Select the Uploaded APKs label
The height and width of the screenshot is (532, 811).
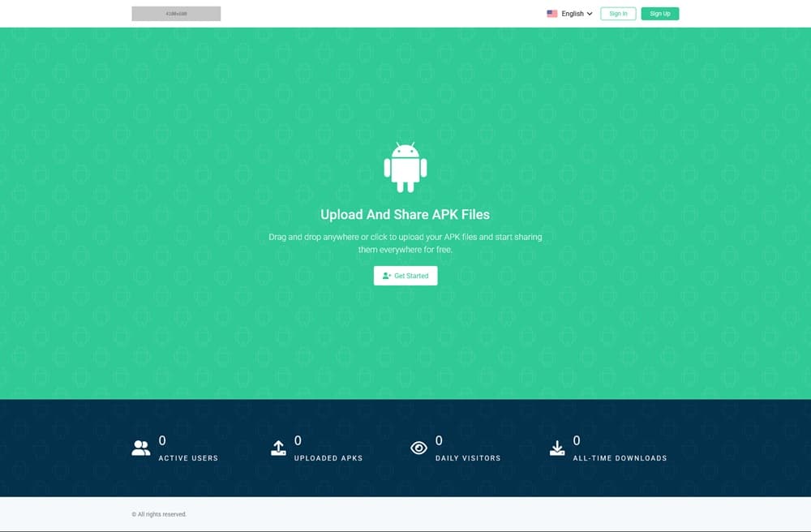pos(328,458)
